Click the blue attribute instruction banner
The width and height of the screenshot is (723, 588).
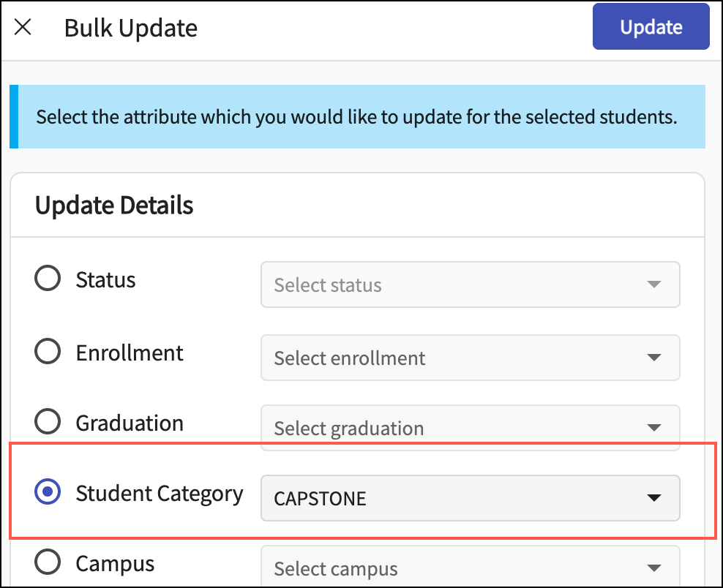357,117
